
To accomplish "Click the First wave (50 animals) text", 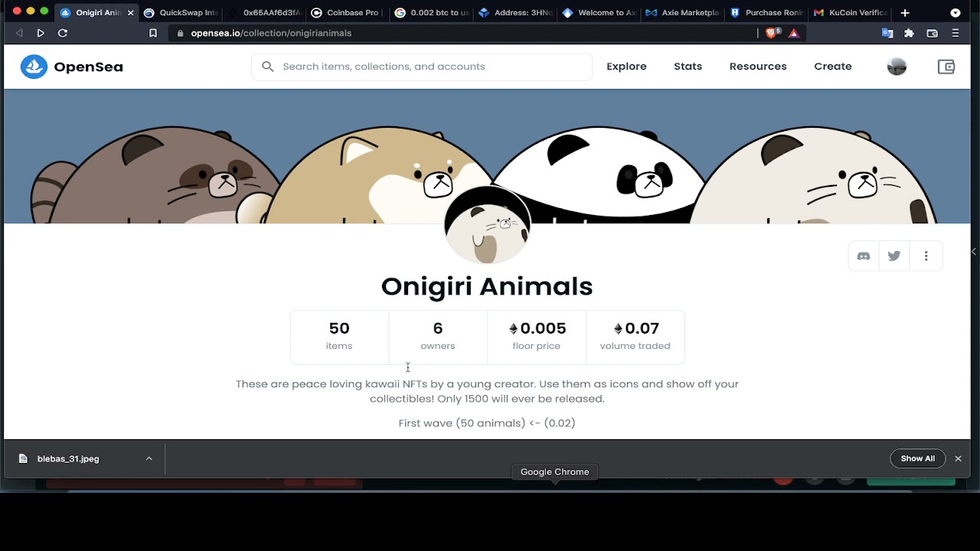I will pyautogui.click(x=487, y=422).
